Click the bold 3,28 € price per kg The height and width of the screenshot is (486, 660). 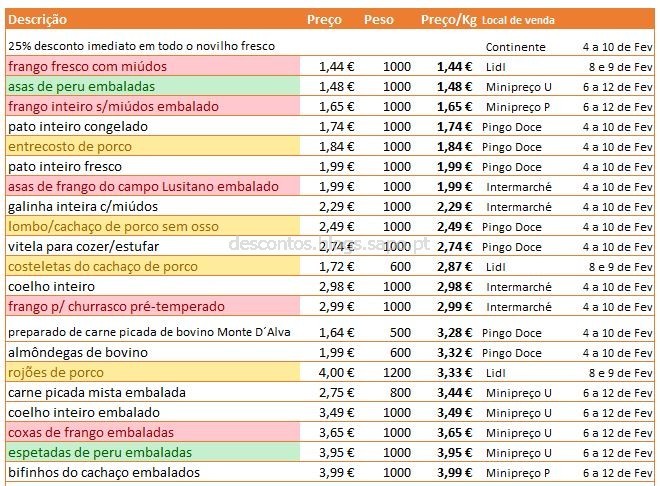click(x=454, y=333)
